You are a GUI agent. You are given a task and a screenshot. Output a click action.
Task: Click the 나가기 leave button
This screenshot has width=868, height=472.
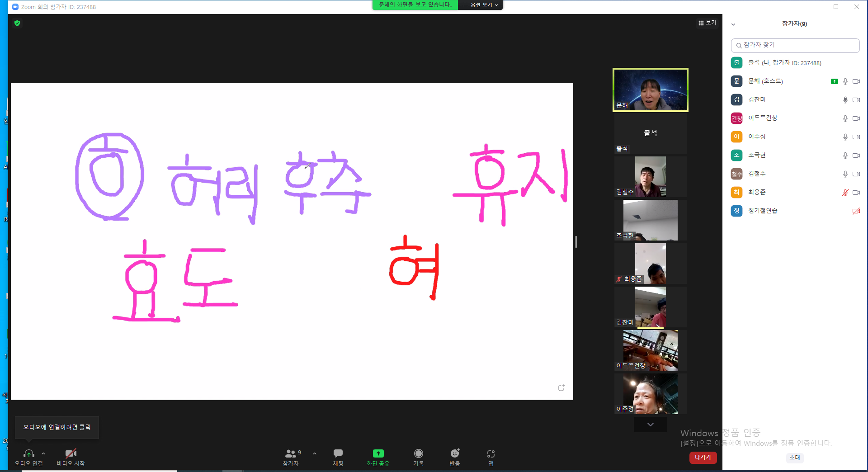(x=703, y=458)
